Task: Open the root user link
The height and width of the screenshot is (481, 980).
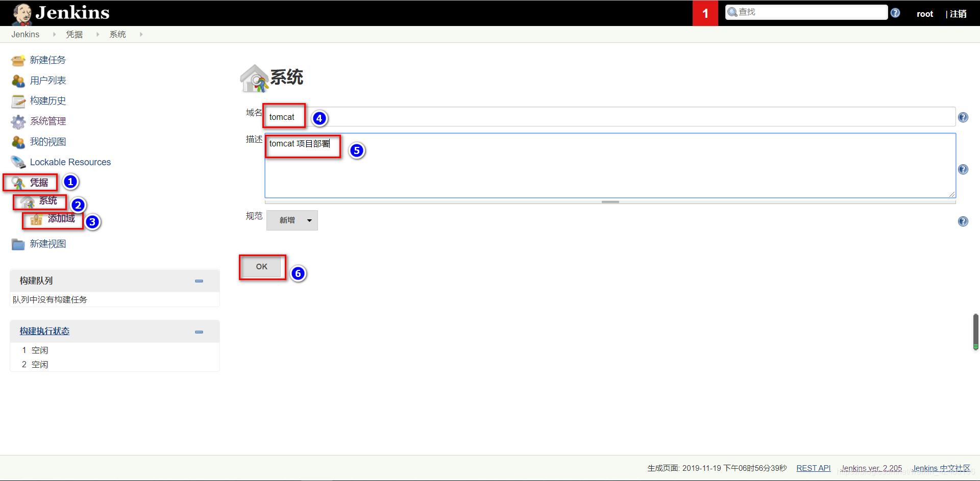Action: pos(925,14)
